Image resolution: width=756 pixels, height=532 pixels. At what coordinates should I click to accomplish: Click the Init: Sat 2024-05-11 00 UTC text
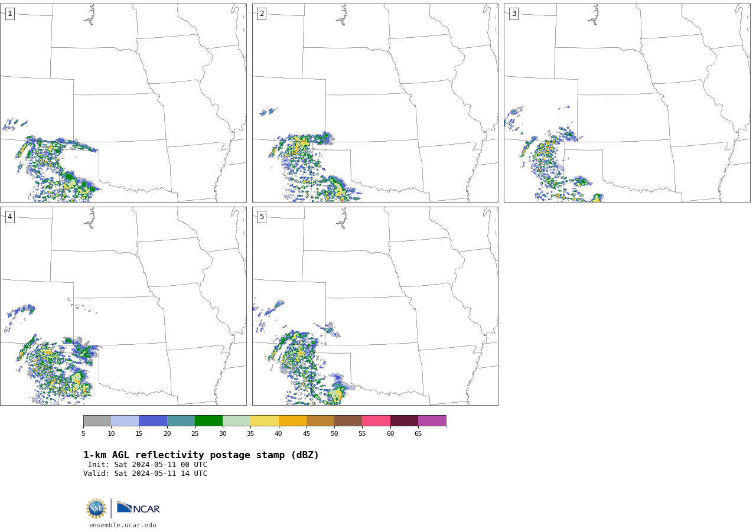coord(148,465)
